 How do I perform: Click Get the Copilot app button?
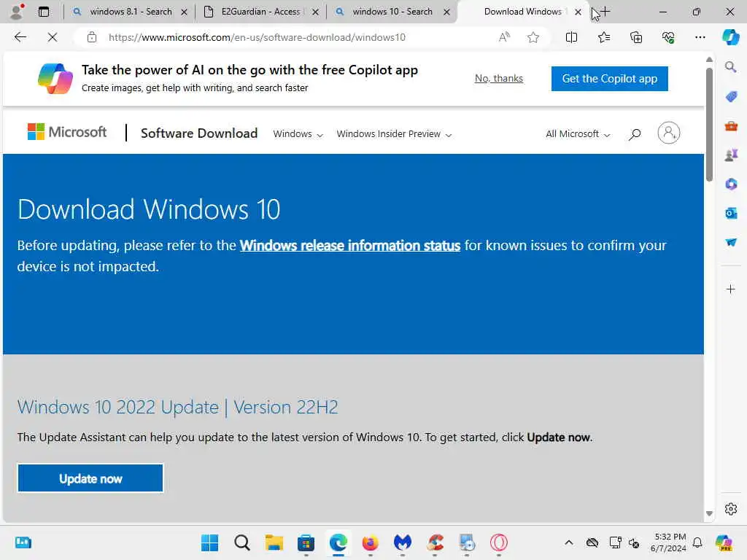click(609, 79)
